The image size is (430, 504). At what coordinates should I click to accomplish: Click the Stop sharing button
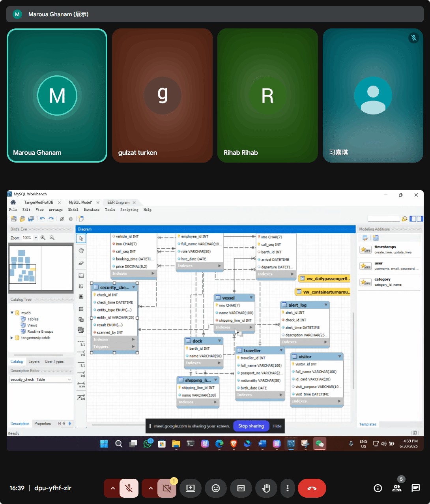(x=251, y=426)
